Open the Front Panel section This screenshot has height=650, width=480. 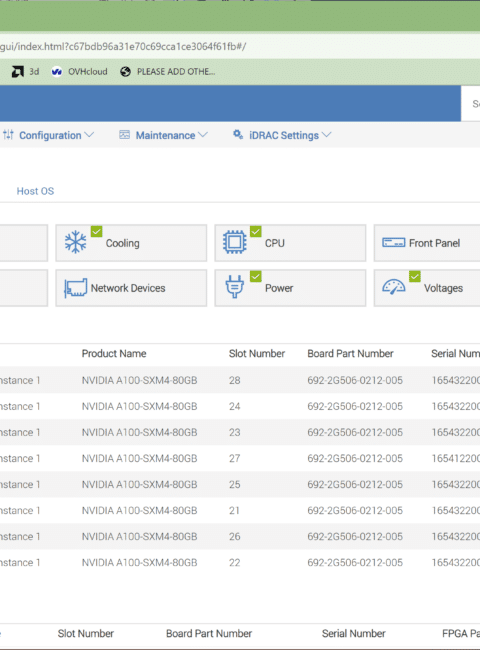[427, 243]
